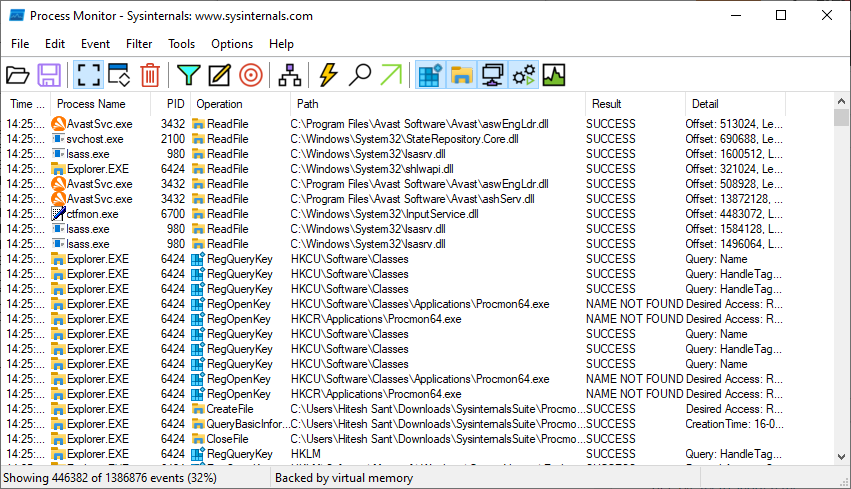This screenshot has width=851, height=489.
Task: Toggle Show Network Activity icon
Action: click(492, 75)
